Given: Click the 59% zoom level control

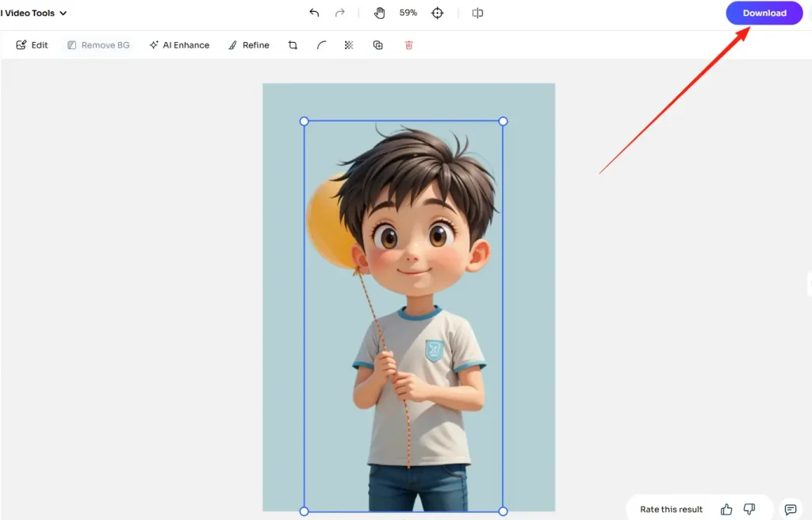Looking at the screenshot, I should point(407,13).
